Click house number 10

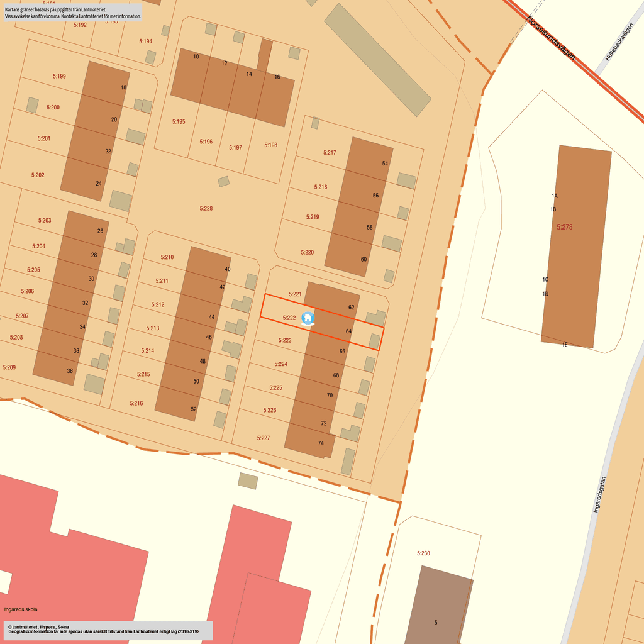coord(196,57)
